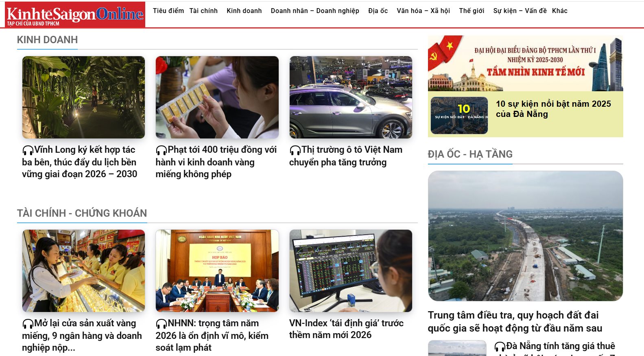Open the Khác menu item
Viewport: 644px width, 356px height.
coord(560,11)
